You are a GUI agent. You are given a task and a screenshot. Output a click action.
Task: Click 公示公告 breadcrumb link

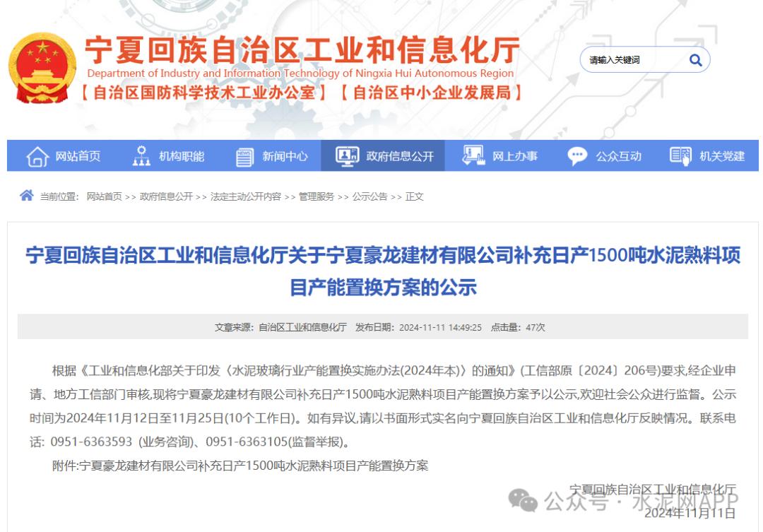pos(369,196)
